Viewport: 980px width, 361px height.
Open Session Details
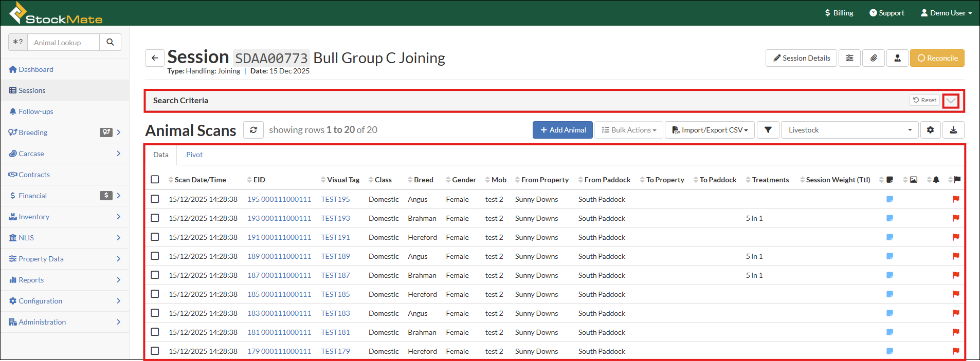[x=801, y=58]
